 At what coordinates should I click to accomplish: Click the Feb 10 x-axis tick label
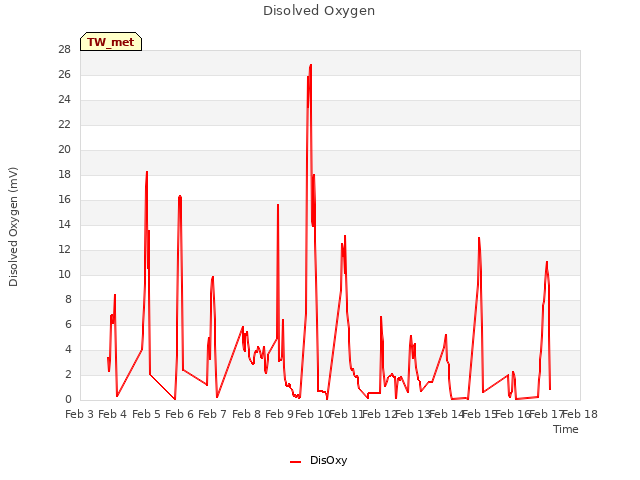[312, 414]
